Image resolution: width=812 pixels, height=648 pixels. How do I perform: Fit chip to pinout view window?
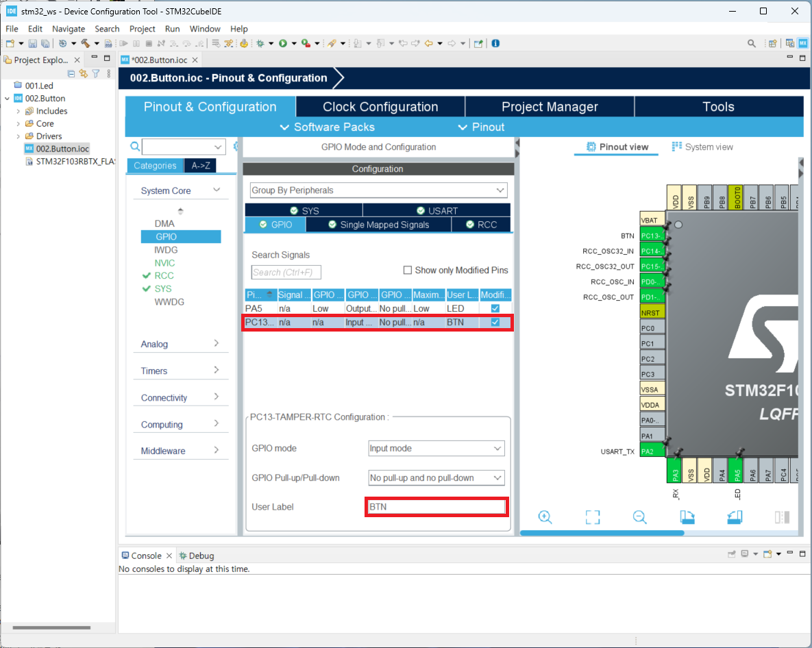[593, 516]
